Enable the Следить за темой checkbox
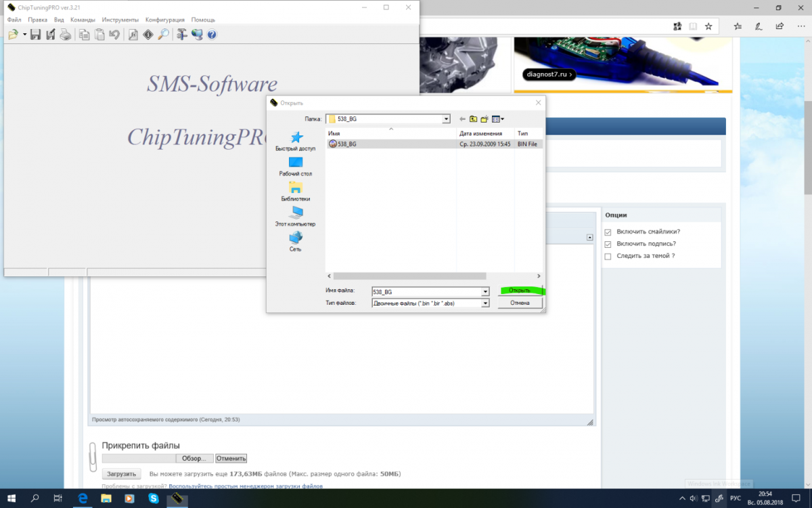The width and height of the screenshot is (812, 508). pyautogui.click(x=608, y=257)
